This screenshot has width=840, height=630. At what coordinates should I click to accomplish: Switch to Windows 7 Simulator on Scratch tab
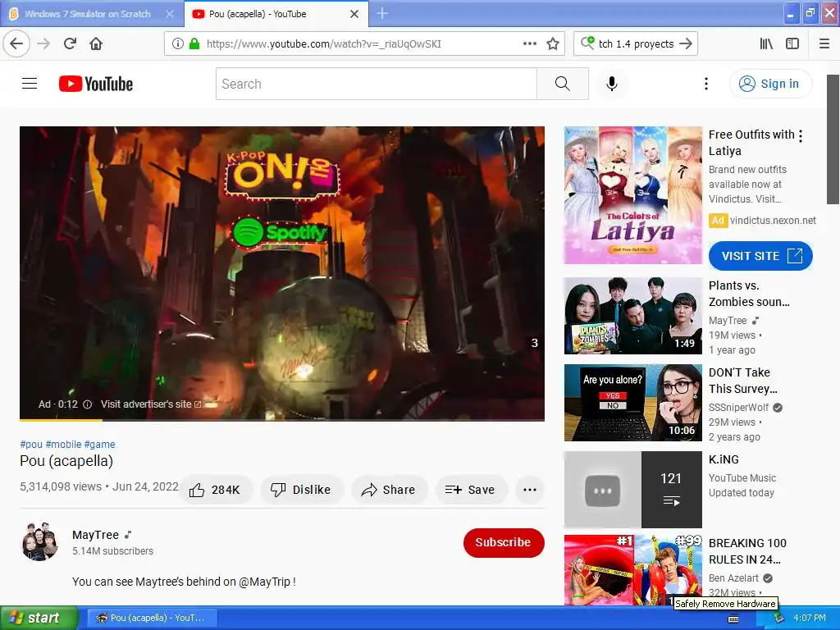(x=87, y=14)
